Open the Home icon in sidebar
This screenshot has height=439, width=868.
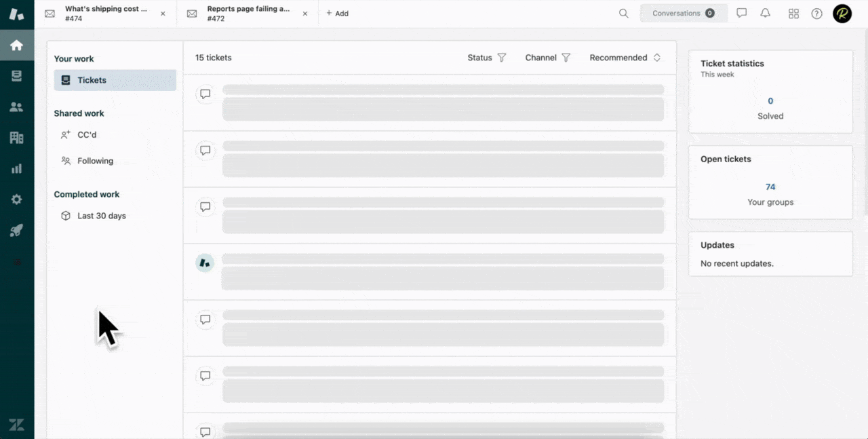coord(17,45)
